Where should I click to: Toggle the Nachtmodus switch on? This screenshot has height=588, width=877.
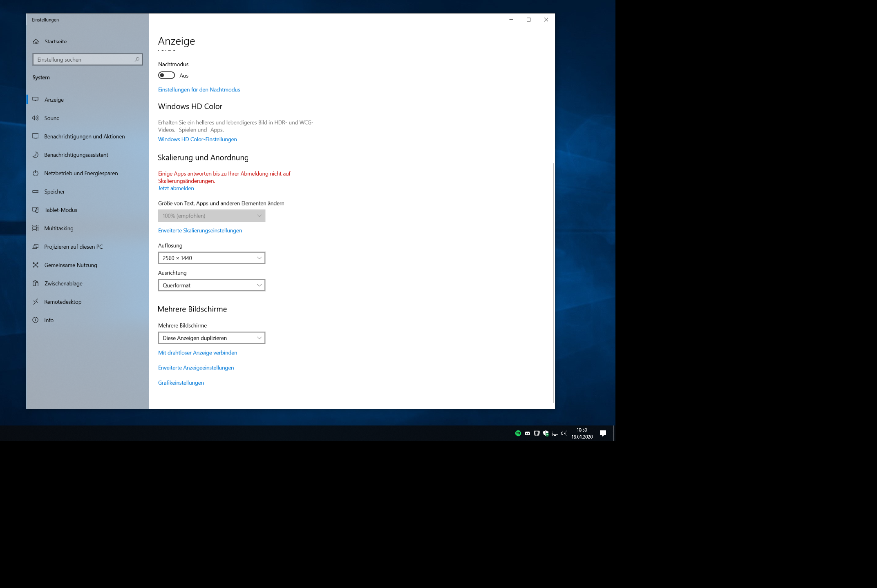166,76
